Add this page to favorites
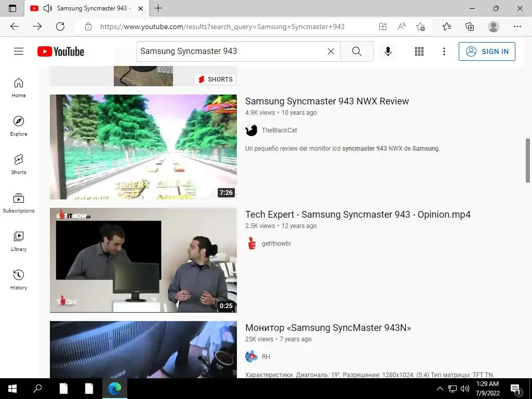This screenshot has height=399, width=532. pyautogui.click(x=421, y=26)
